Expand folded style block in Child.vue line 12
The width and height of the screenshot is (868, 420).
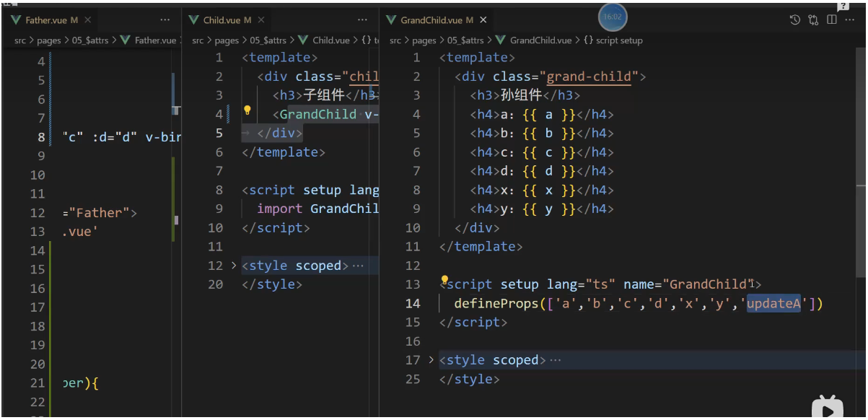coord(234,266)
